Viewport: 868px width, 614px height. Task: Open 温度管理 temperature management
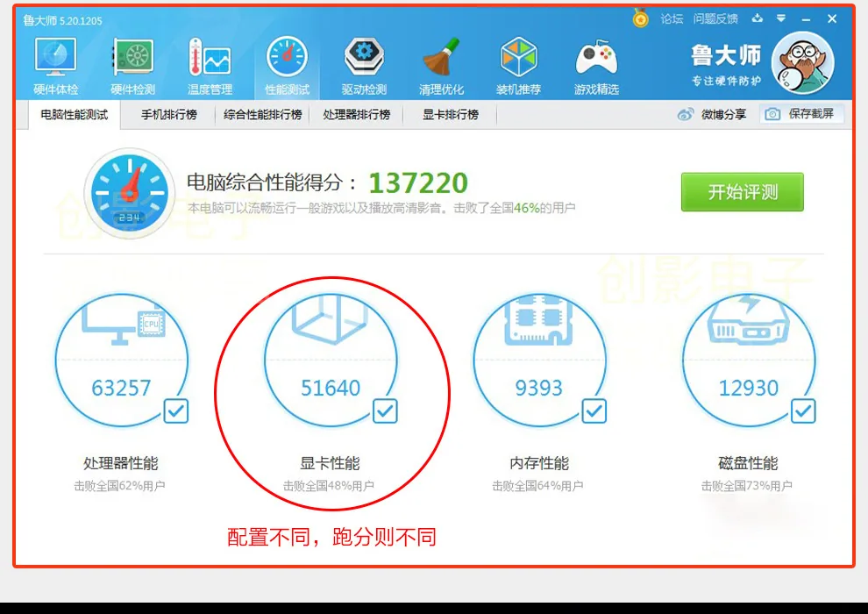[210, 67]
